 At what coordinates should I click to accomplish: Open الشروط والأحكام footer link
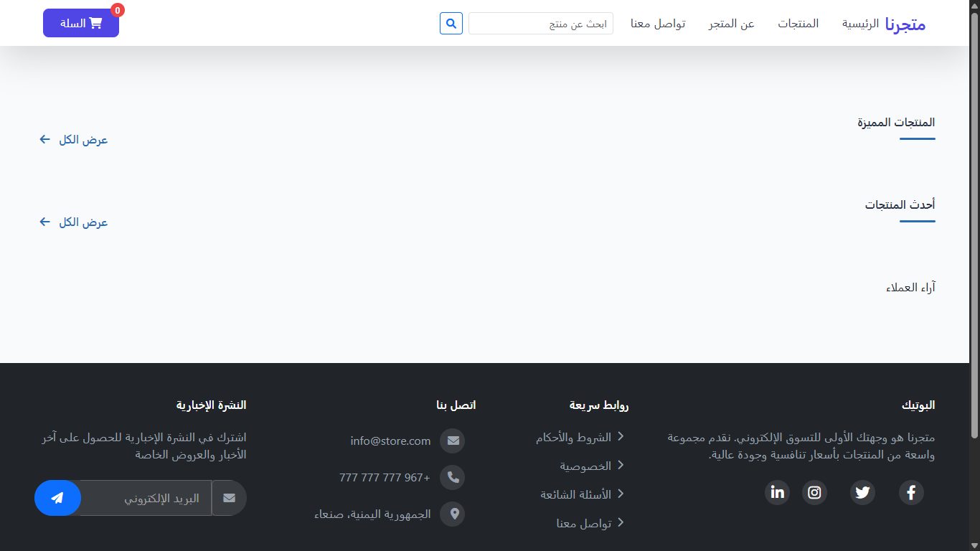point(578,436)
